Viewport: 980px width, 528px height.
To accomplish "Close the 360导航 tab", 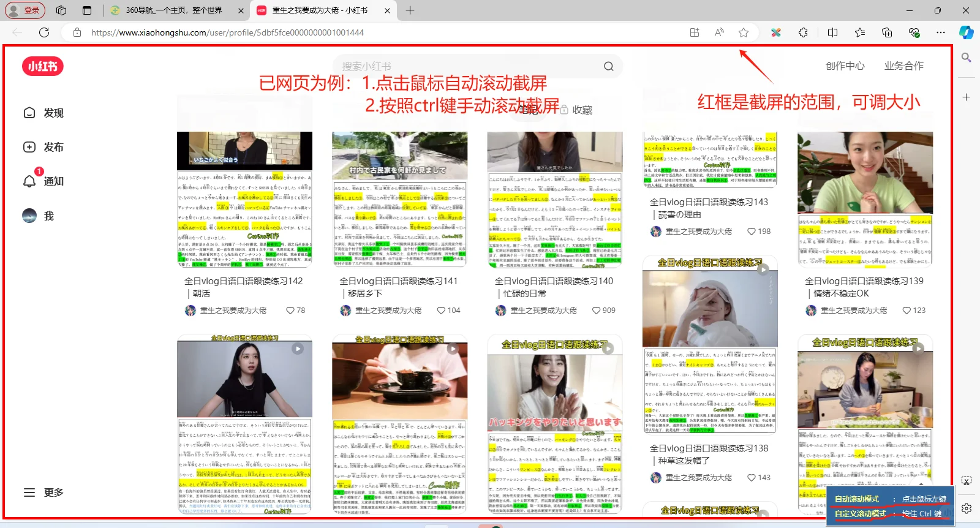I will click(240, 10).
